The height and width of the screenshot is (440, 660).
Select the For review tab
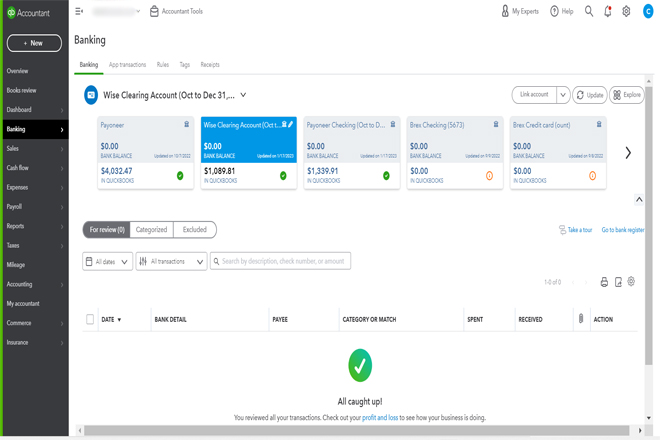click(x=107, y=229)
